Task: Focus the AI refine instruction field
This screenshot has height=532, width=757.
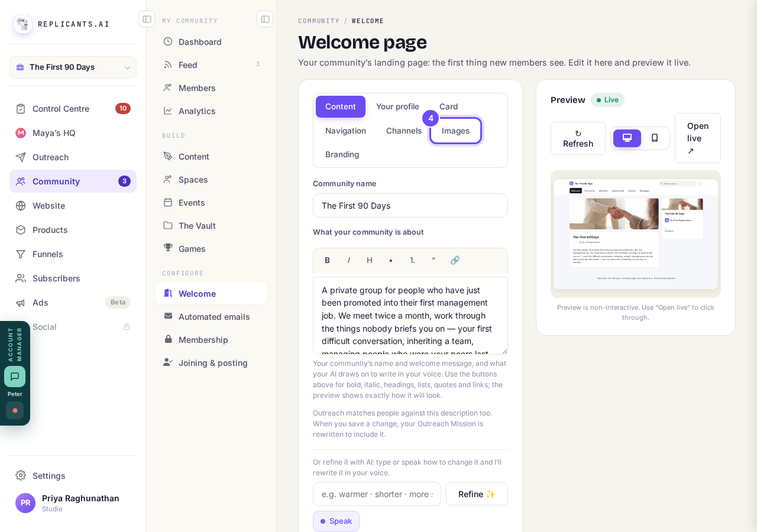Action: 377,494
